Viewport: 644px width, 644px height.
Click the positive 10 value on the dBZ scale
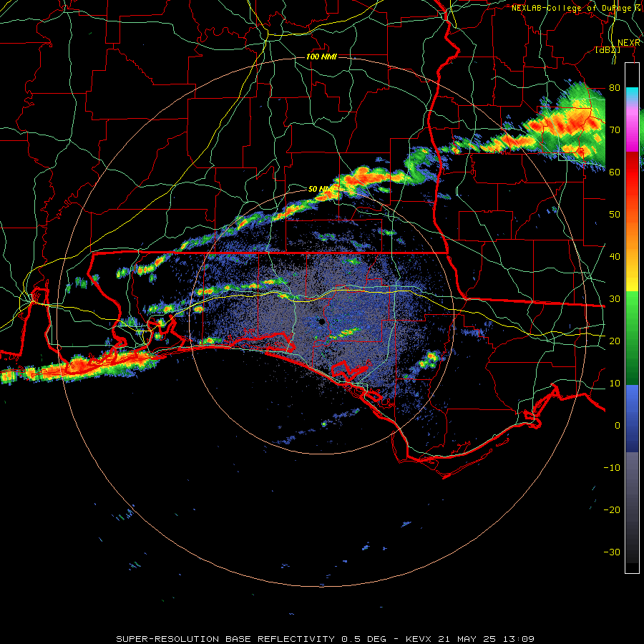click(x=615, y=384)
